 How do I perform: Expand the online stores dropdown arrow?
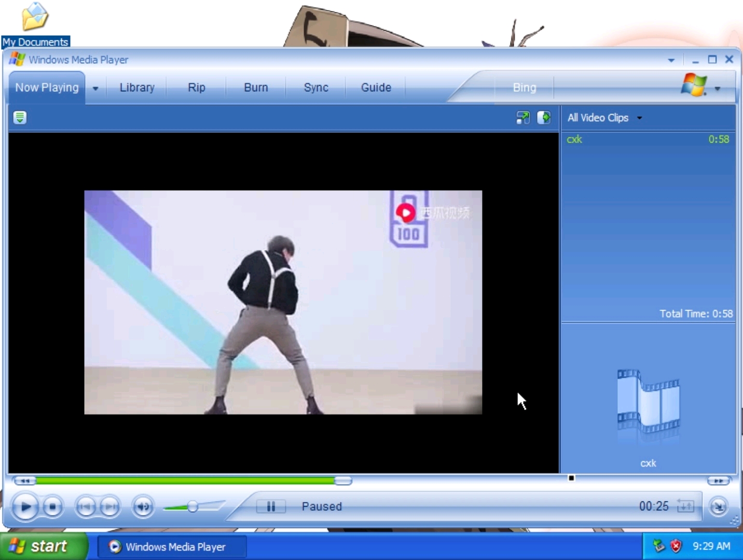[x=718, y=89]
